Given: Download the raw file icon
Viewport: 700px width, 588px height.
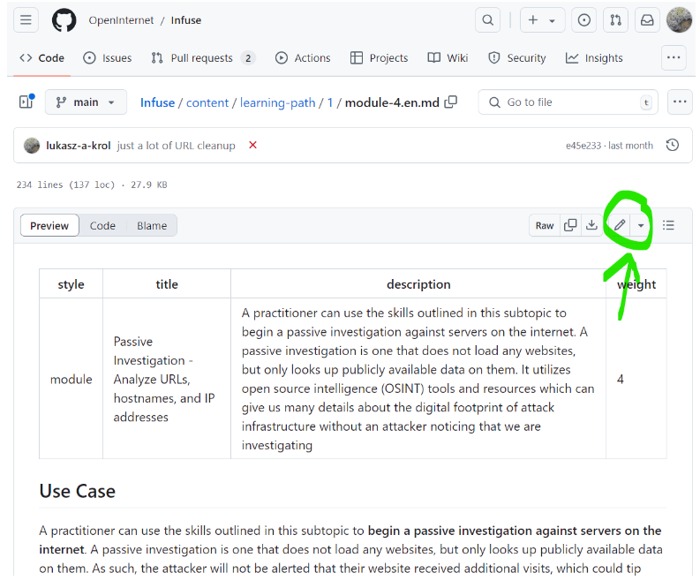Looking at the screenshot, I should tap(591, 225).
